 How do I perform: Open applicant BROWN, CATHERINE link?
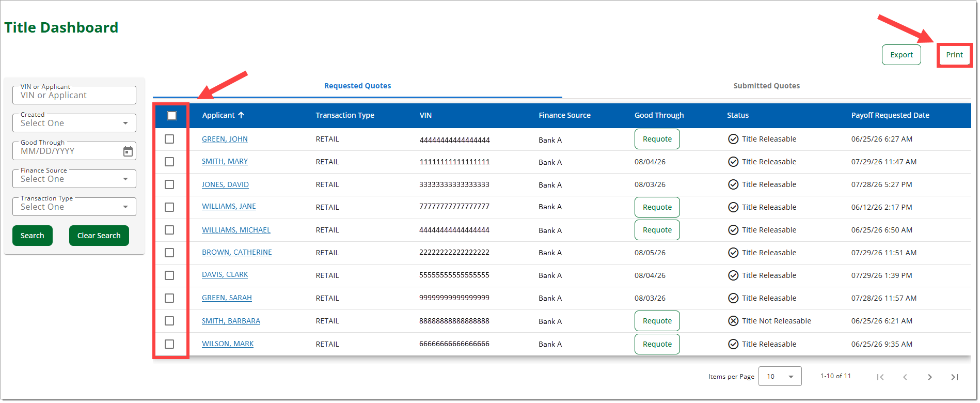coord(237,252)
